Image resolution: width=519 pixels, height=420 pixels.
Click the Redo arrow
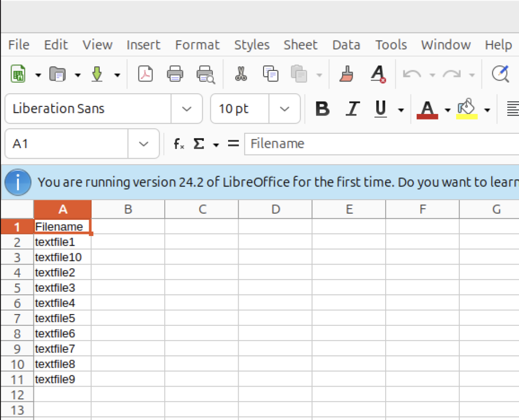point(452,74)
